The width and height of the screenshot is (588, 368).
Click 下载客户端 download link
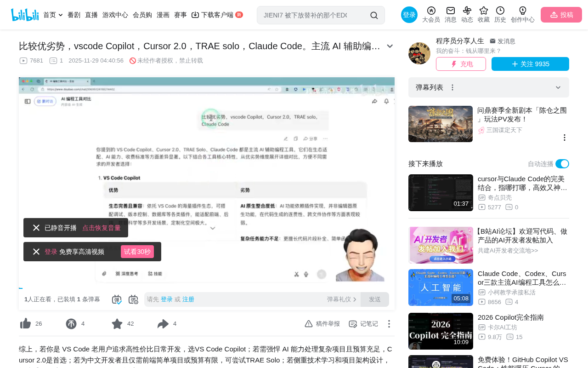(x=217, y=15)
